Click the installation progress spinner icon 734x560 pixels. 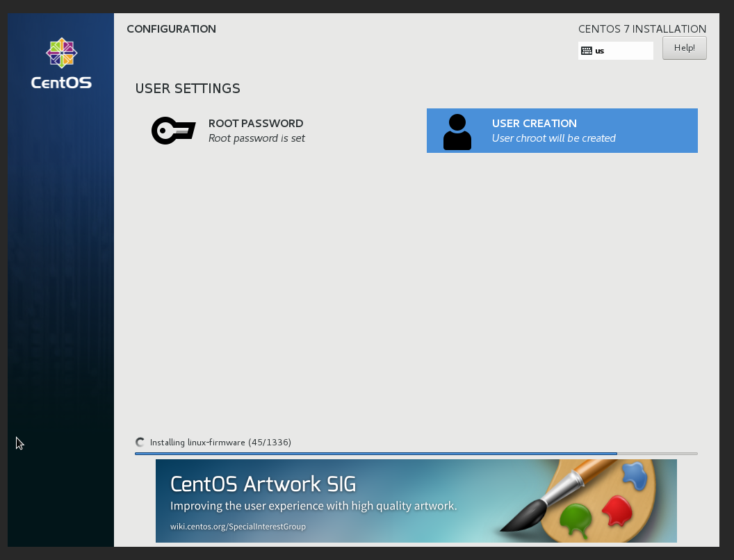click(140, 442)
